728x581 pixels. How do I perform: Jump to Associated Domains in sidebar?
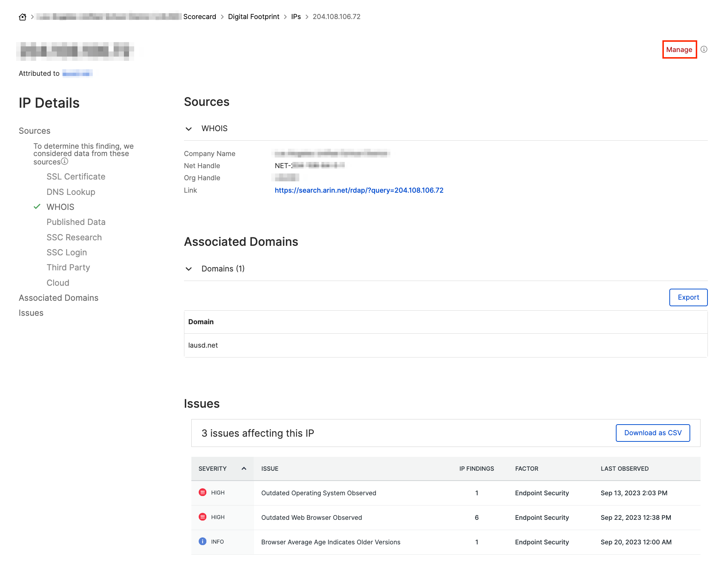(x=59, y=298)
